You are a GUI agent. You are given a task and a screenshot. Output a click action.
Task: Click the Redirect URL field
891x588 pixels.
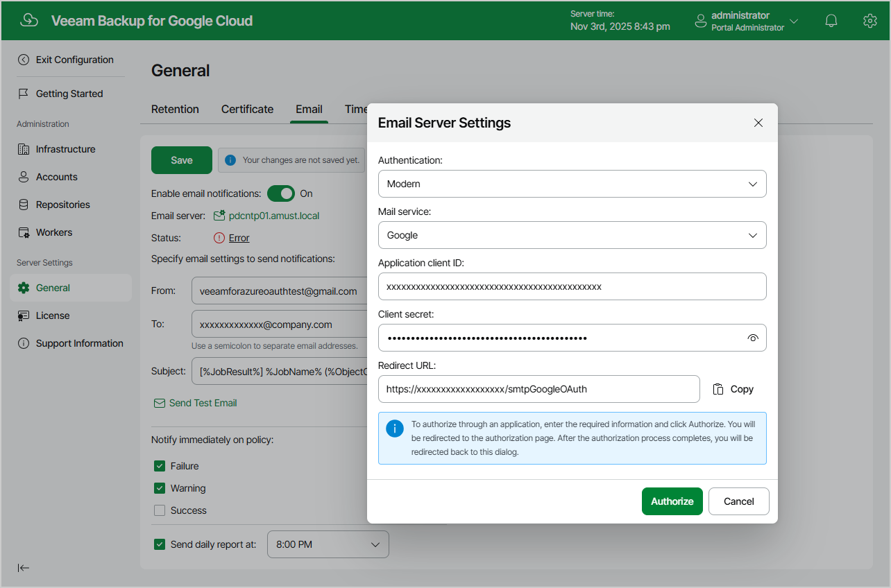pos(539,389)
